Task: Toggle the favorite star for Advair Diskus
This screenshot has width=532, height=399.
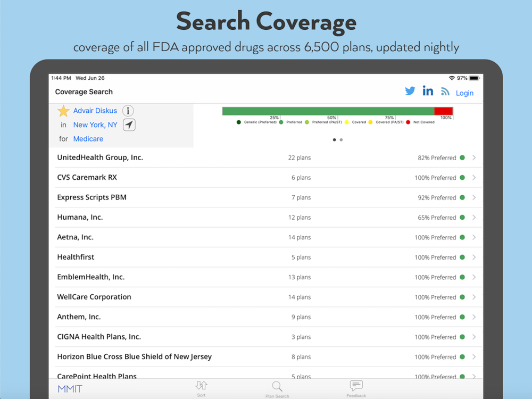Action: [63, 111]
